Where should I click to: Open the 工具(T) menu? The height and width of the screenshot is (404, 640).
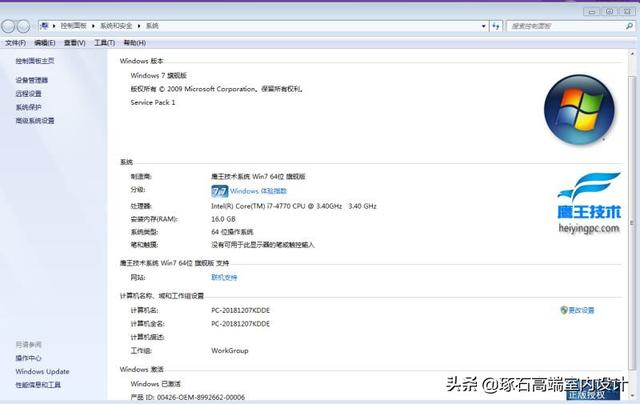pyautogui.click(x=105, y=43)
